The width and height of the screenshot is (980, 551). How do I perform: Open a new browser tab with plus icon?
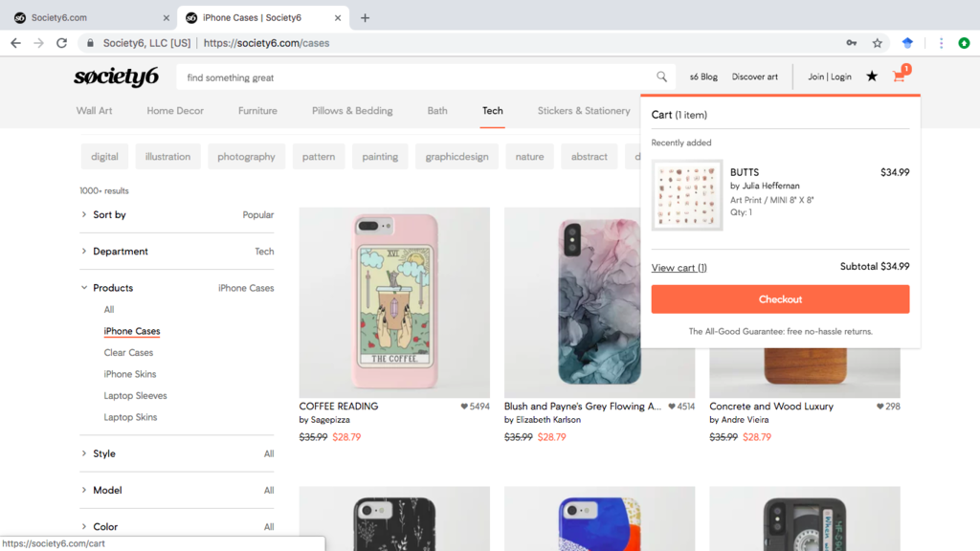[365, 18]
